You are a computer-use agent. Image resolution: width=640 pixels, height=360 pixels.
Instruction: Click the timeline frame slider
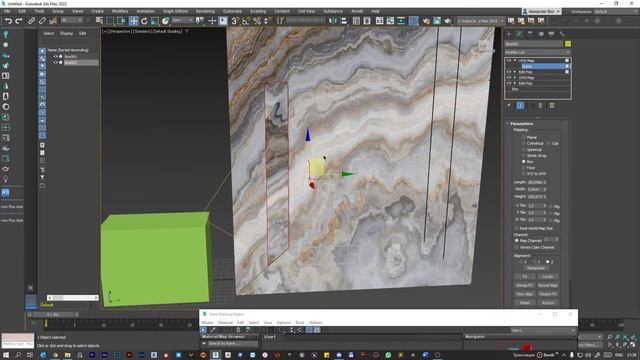(53, 315)
